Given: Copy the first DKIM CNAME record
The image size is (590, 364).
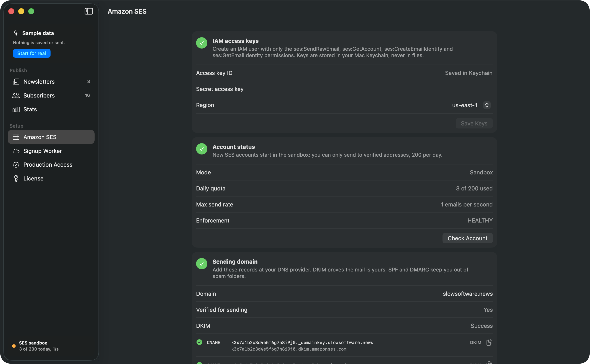Looking at the screenshot, I should click(x=489, y=342).
